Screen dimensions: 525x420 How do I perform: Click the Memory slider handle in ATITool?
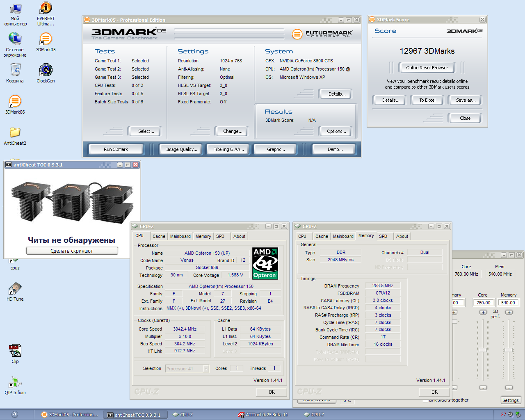pos(509,350)
